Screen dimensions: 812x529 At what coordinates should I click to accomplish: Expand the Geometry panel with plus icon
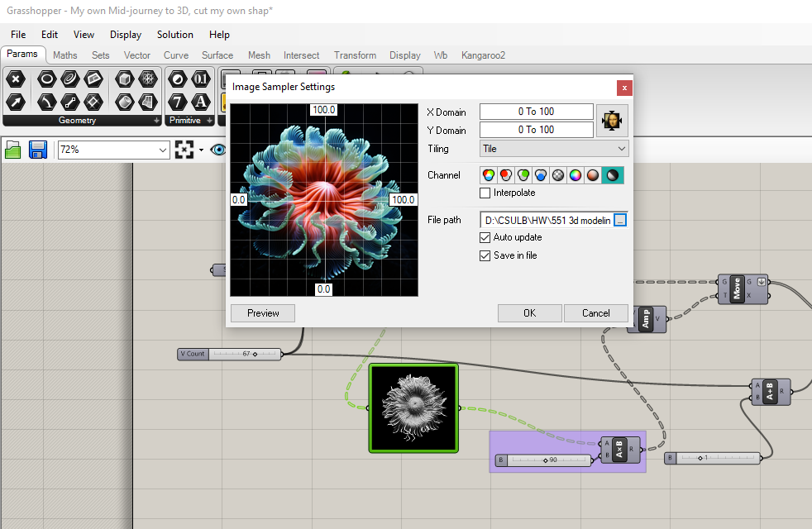tap(157, 121)
